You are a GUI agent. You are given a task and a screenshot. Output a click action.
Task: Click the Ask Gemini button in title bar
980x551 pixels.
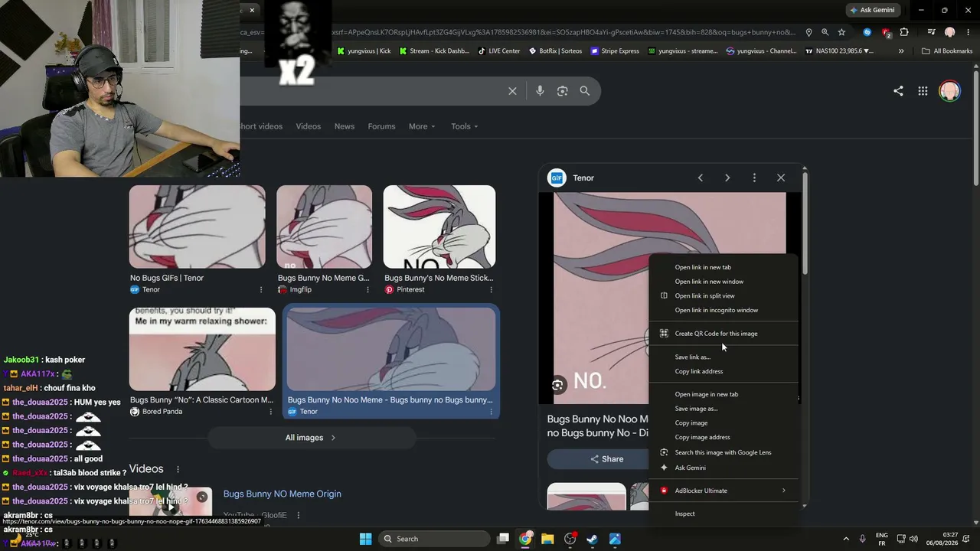pyautogui.click(x=872, y=10)
